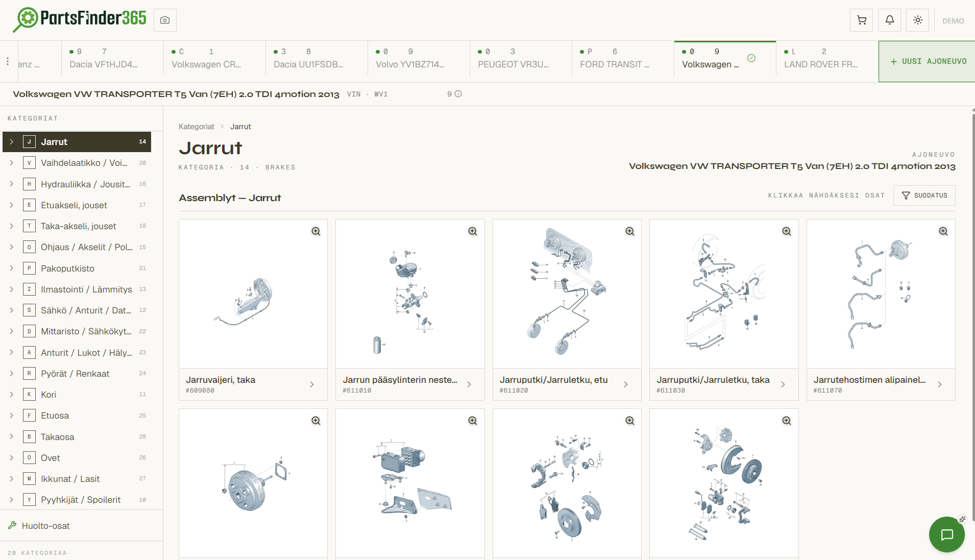Switch to PEUGEOT VR3U vehicle tab
975x560 pixels.
[x=521, y=58]
